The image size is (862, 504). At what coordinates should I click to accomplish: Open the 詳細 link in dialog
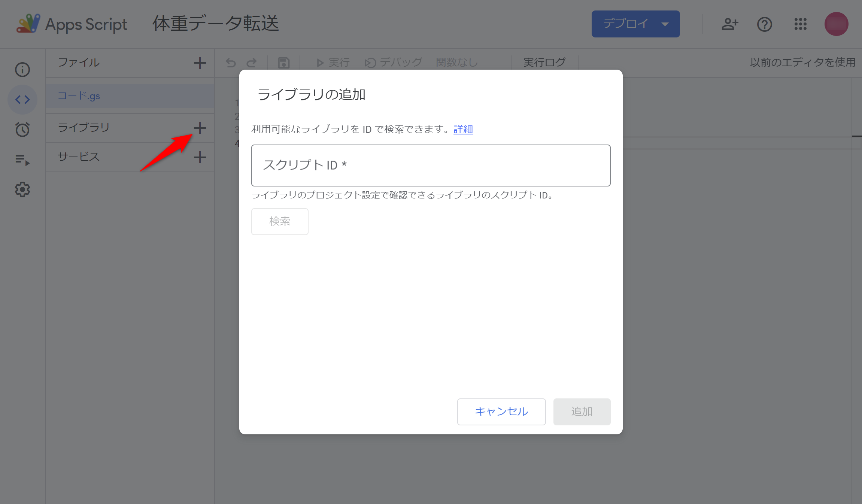coord(463,129)
